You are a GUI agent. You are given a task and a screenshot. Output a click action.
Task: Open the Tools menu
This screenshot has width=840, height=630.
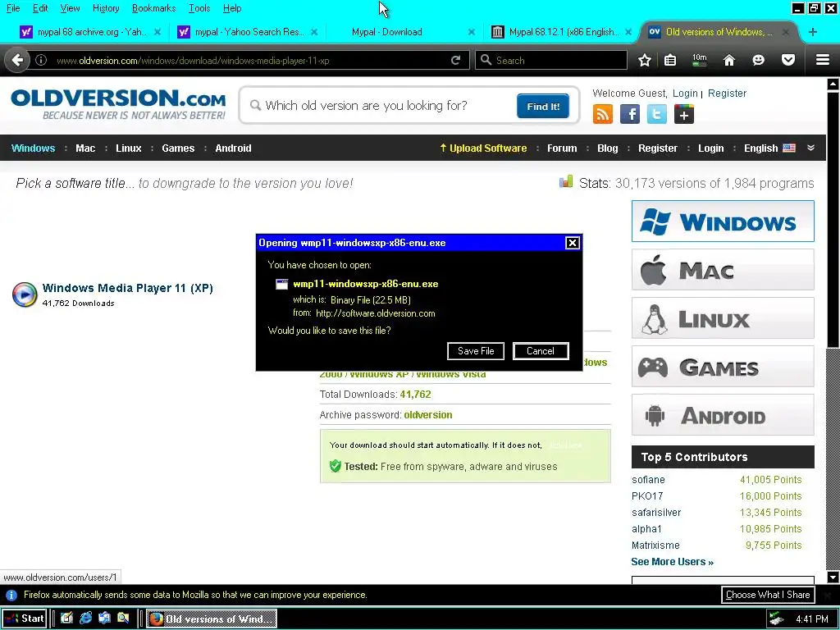pyautogui.click(x=199, y=8)
